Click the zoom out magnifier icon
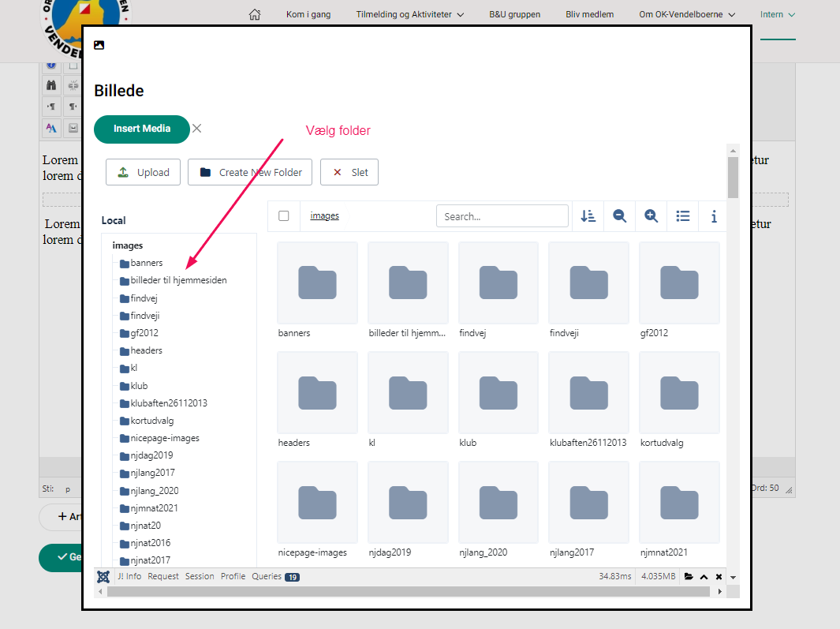840x629 pixels. (619, 216)
